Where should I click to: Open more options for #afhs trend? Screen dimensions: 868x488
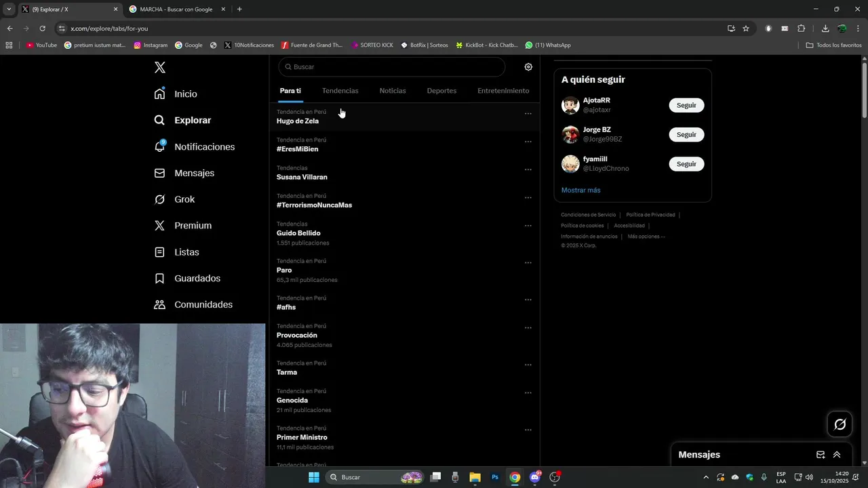(528, 300)
